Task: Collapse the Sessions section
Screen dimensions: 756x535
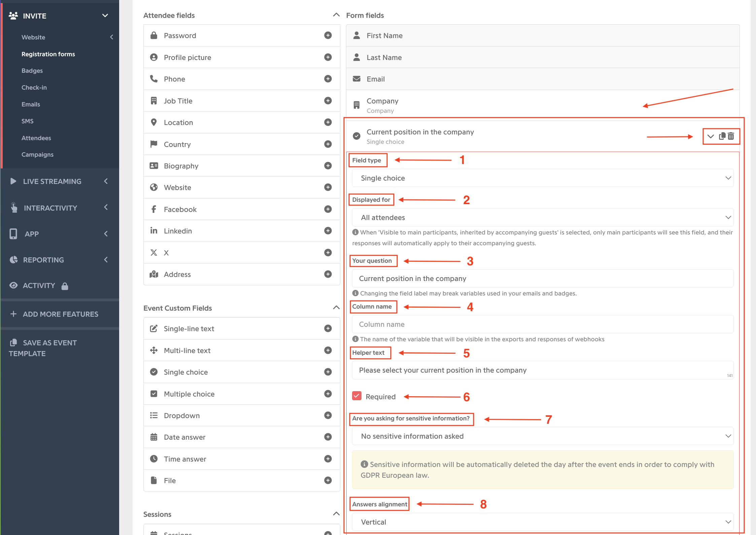Action: click(x=336, y=514)
